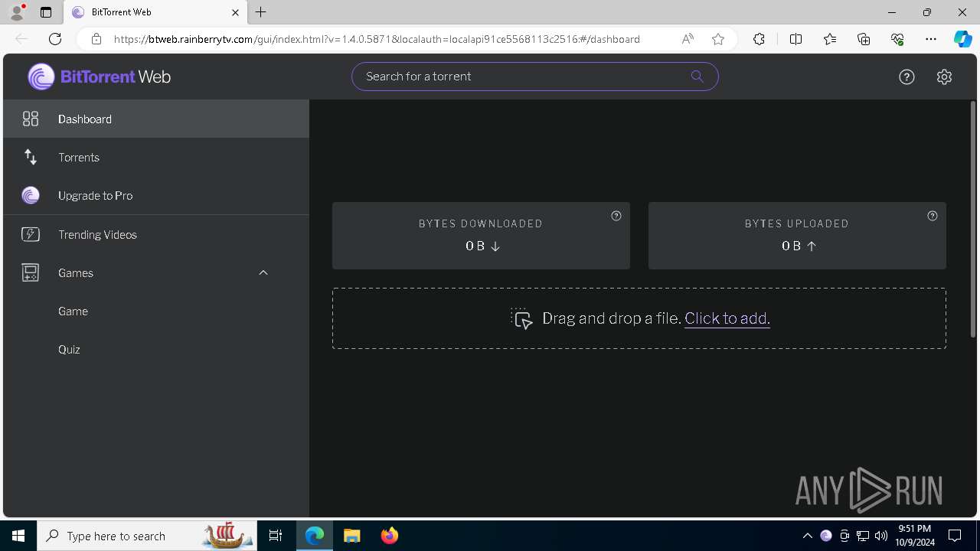
Task: Open the tab actions menu
Action: pos(46,12)
